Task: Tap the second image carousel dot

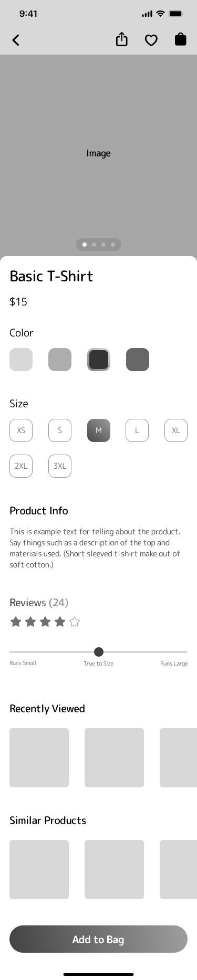Action: click(94, 245)
